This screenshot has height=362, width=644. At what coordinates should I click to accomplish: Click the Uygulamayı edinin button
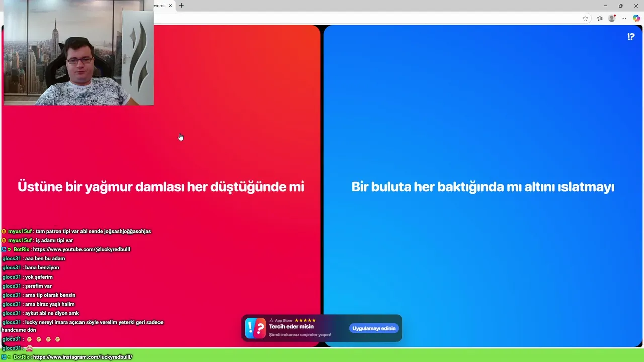click(x=374, y=328)
